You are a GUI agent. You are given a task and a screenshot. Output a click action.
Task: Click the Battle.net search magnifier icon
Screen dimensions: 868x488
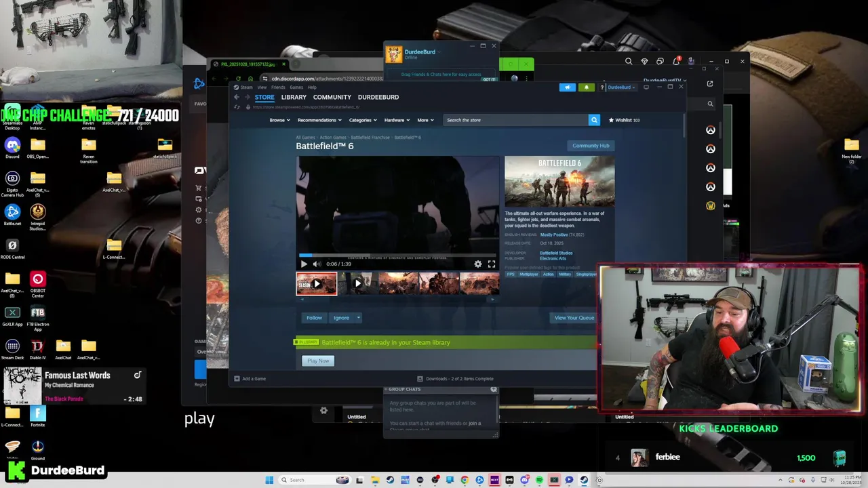(x=629, y=62)
